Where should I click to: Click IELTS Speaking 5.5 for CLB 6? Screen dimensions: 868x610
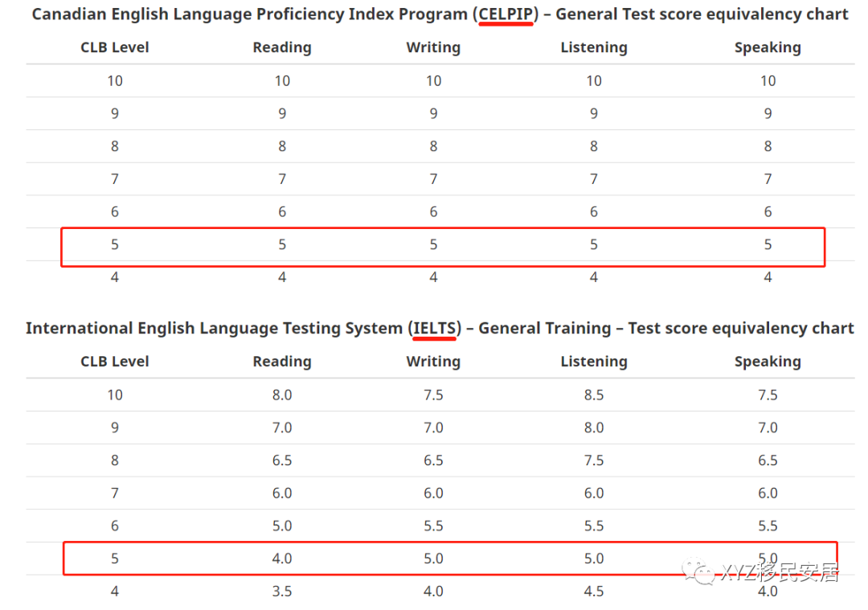(x=768, y=526)
